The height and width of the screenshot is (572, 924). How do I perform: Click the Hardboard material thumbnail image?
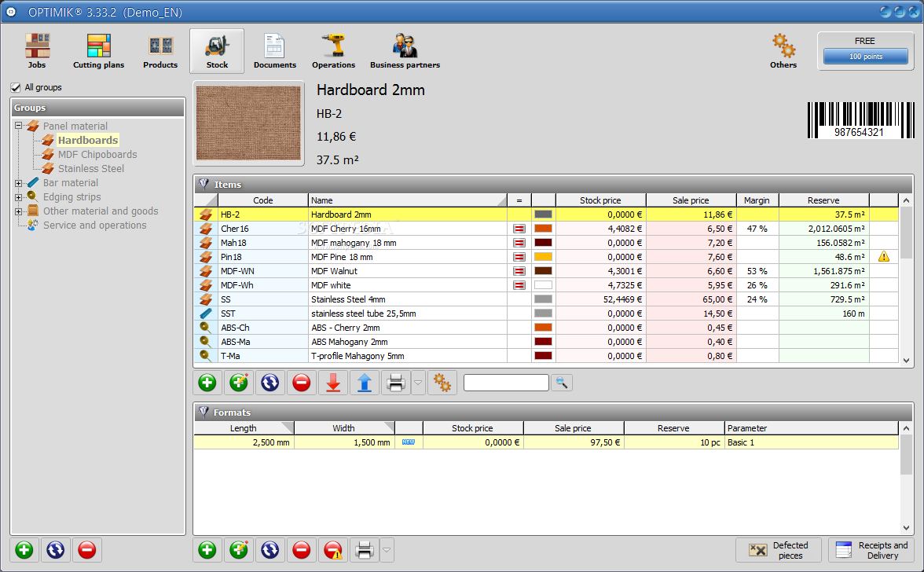248,123
